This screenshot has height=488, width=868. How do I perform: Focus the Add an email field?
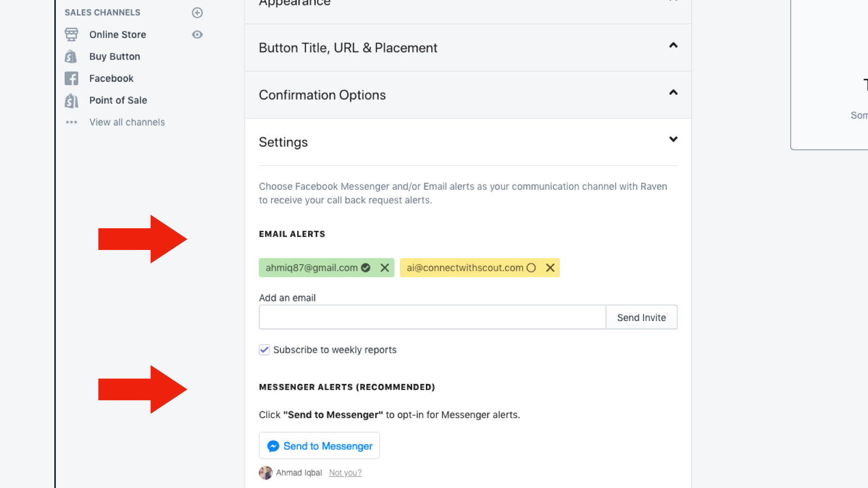(x=432, y=317)
